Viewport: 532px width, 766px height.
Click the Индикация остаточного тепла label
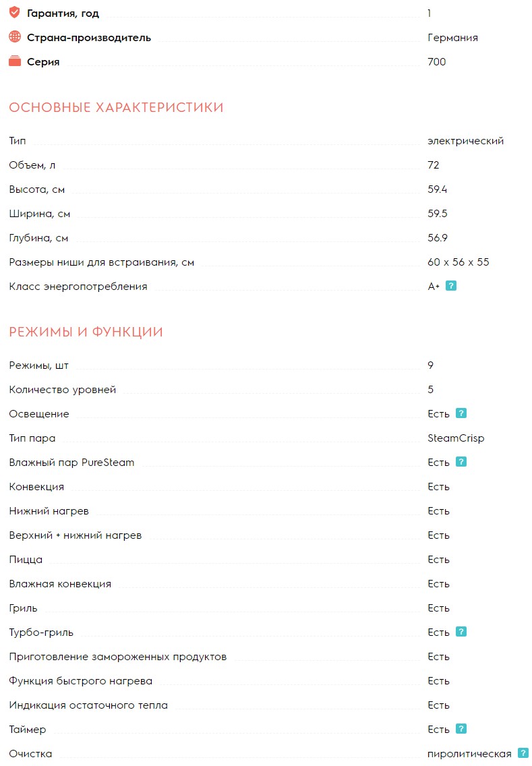click(88, 705)
